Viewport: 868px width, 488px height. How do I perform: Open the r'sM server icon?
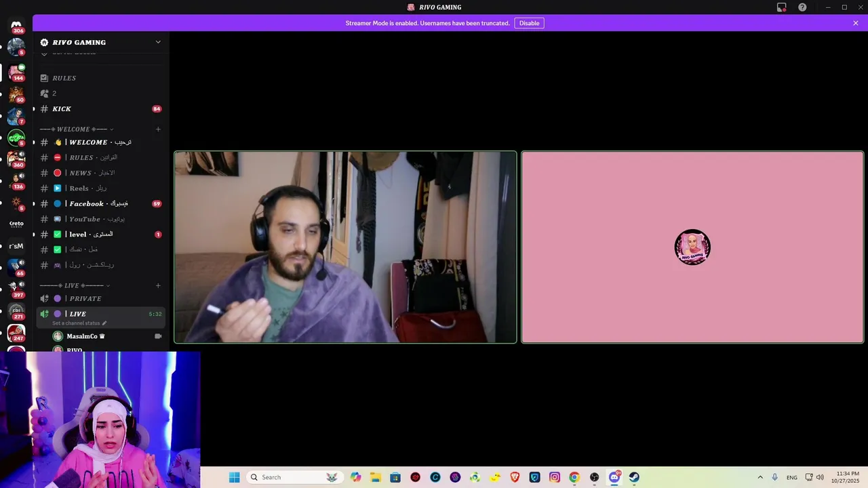[16, 246]
